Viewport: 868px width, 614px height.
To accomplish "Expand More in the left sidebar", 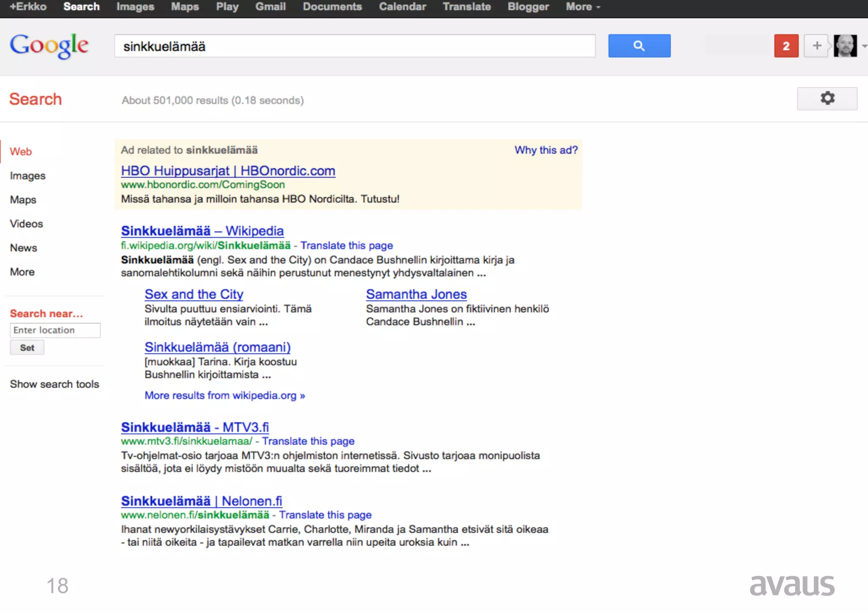I will click(22, 272).
